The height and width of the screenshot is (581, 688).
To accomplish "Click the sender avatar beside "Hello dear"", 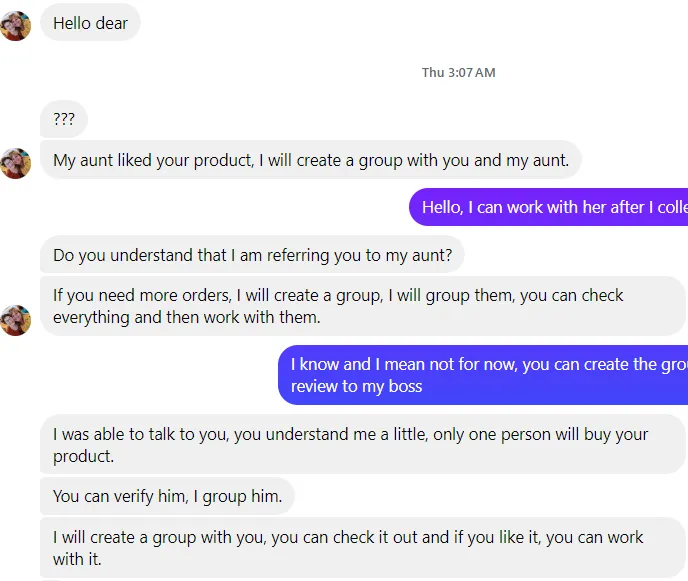I will click(16, 25).
